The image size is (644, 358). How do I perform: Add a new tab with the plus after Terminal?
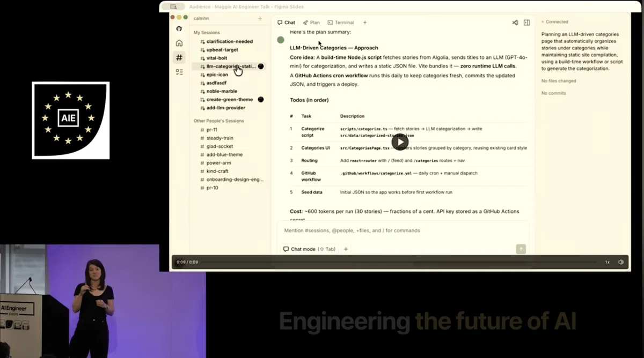click(x=365, y=23)
